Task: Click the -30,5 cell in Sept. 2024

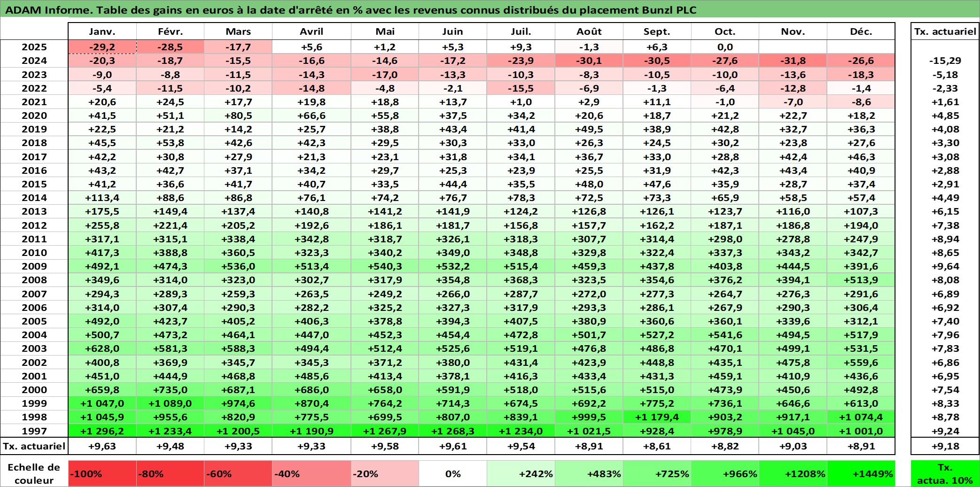Action: (657, 61)
